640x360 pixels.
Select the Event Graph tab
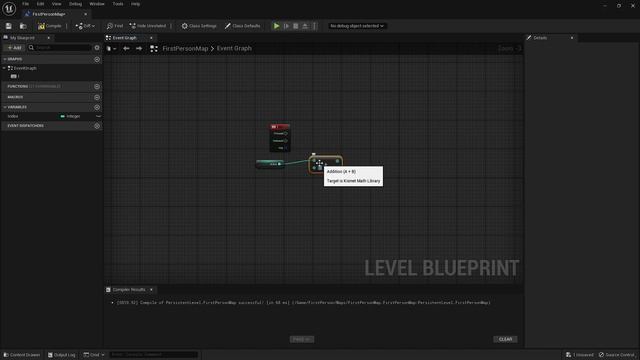click(124, 38)
